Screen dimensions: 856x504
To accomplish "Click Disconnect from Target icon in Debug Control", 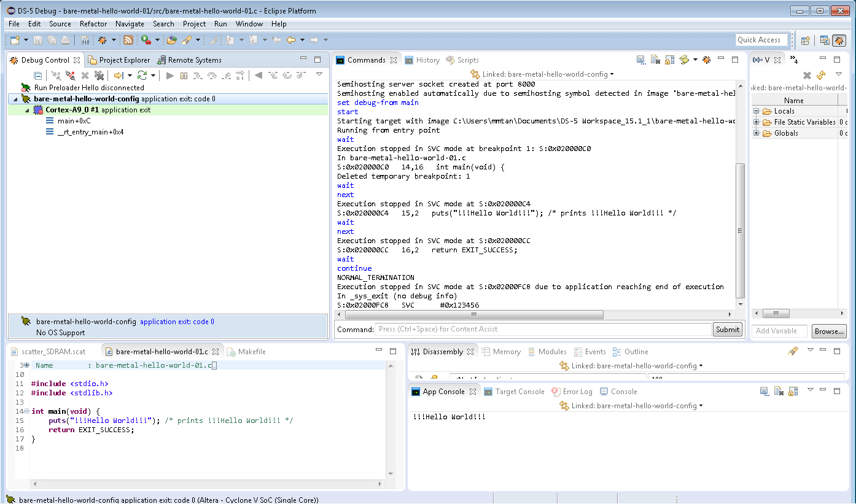I will [x=71, y=76].
